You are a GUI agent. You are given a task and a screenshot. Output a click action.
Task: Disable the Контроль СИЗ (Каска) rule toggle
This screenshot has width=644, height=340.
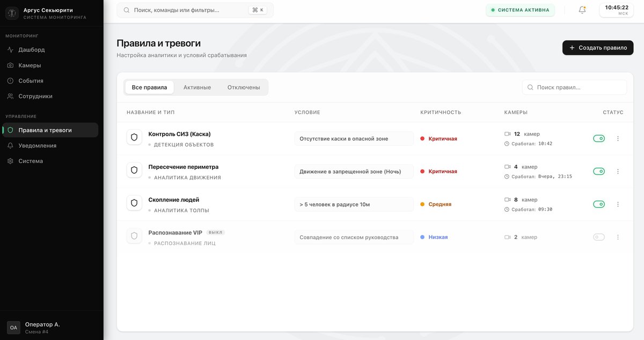pyautogui.click(x=598, y=138)
